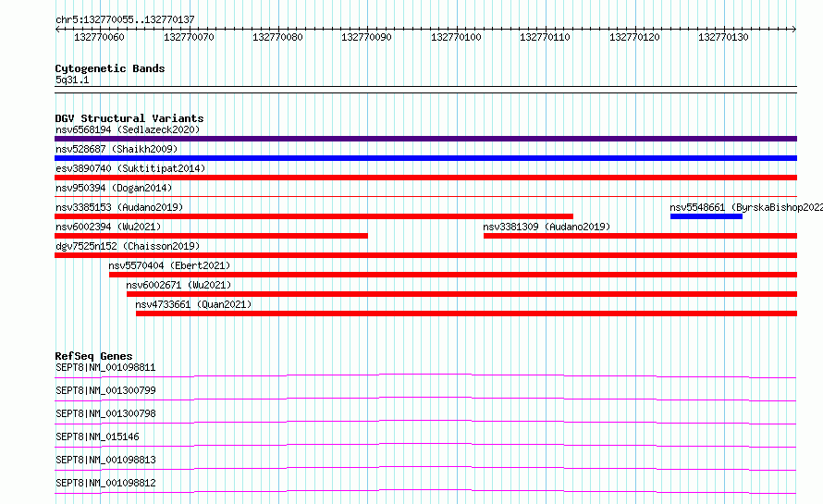Open nsv3381309 (Audano2019) variant label
Image resolution: width=823 pixels, height=504 pixels.
tap(547, 227)
